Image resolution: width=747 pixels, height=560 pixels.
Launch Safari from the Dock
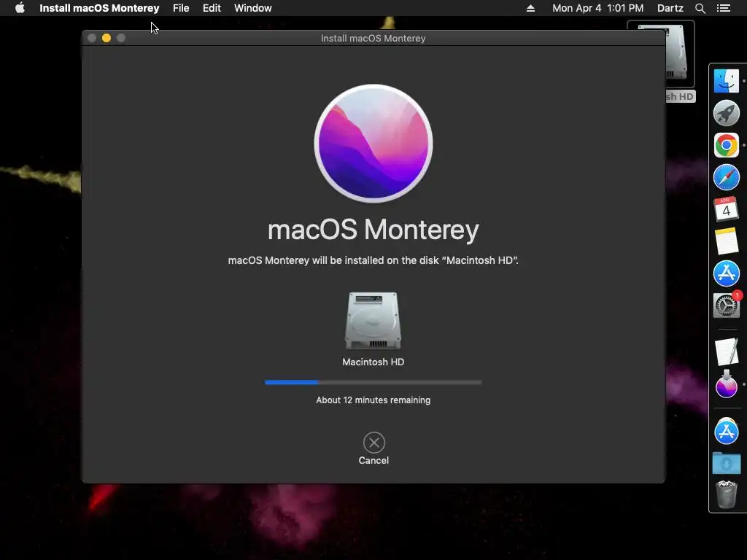726,177
